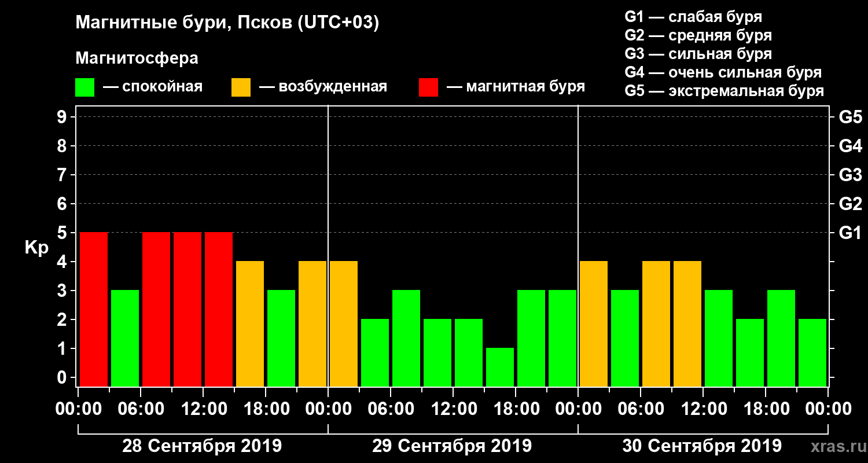Click the 'Kp' axis label
The height and width of the screenshot is (463, 868).
click(x=36, y=248)
